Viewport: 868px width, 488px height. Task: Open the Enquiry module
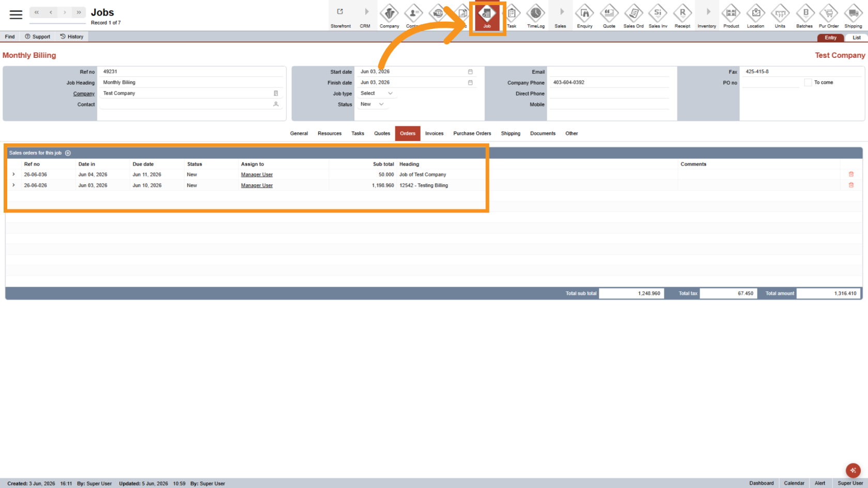click(584, 17)
